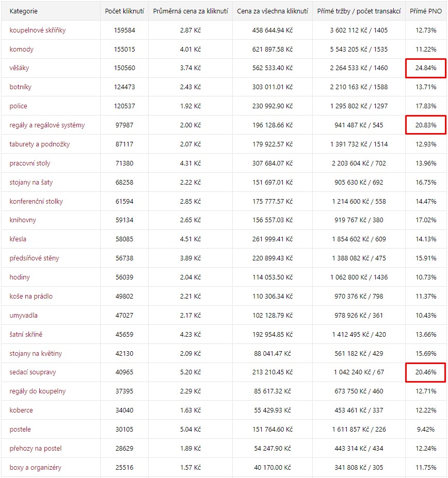Click the highlighted 24.84% PNO cell

(x=426, y=68)
